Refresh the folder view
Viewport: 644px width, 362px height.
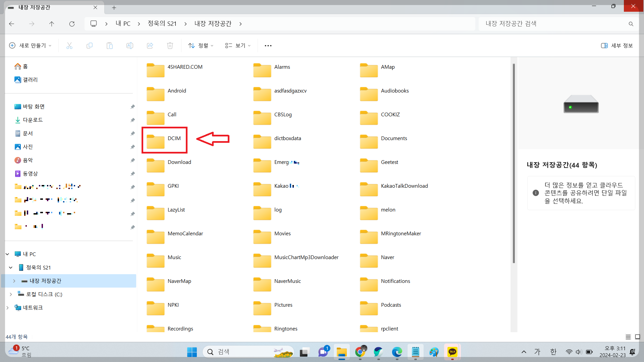click(72, 24)
